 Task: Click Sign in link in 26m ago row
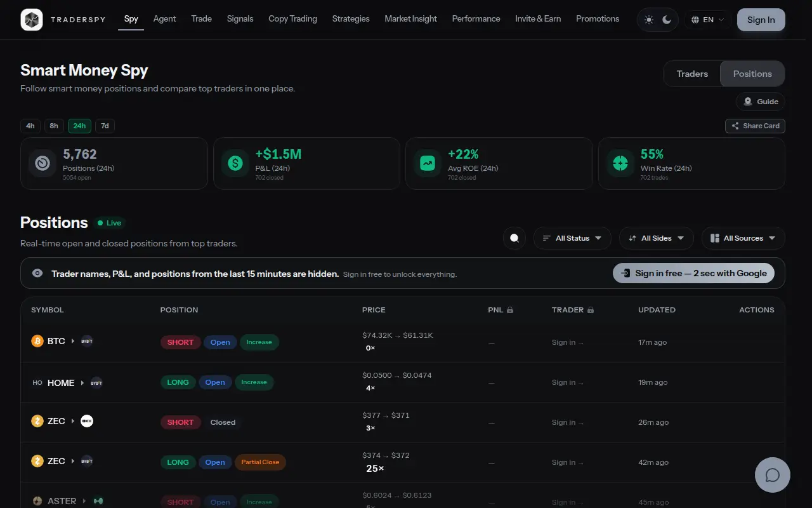pyautogui.click(x=568, y=422)
